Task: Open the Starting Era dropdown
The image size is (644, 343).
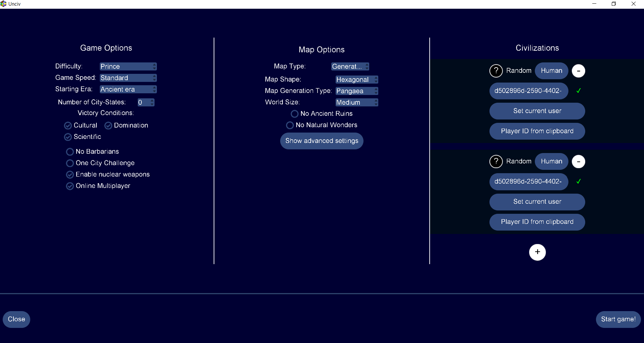Action: [128, 89]
